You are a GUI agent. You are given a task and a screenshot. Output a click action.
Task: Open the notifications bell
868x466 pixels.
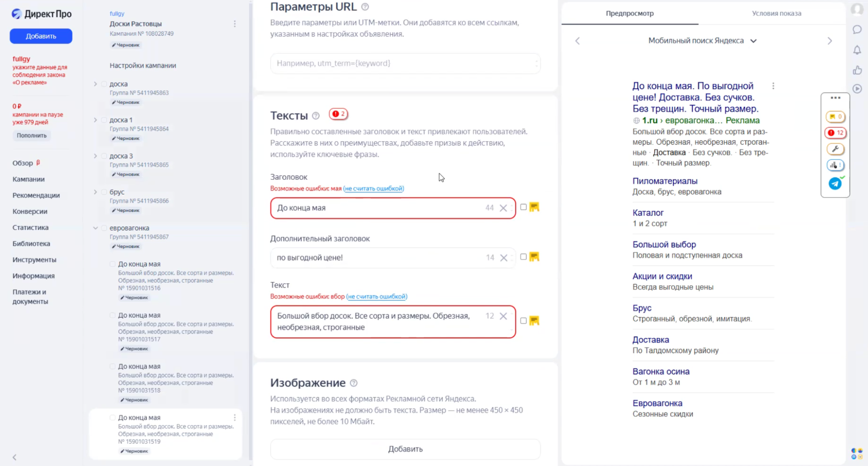[857, 50]
